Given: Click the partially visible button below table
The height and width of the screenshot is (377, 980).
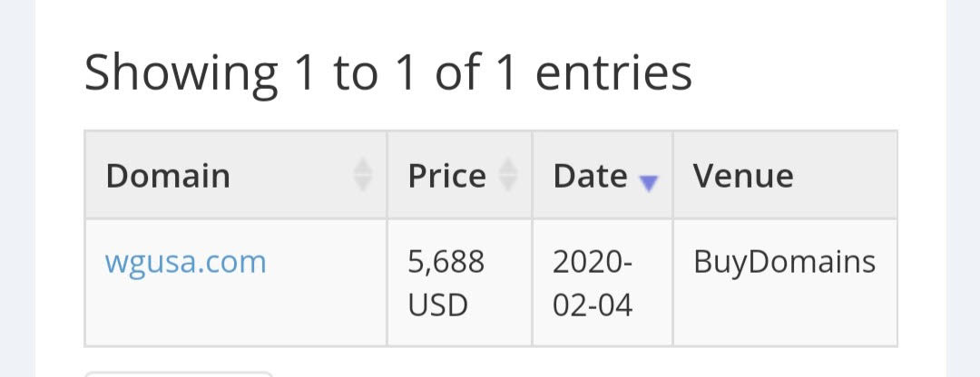Looking at the screenshot, I should (x=179, y=374).
